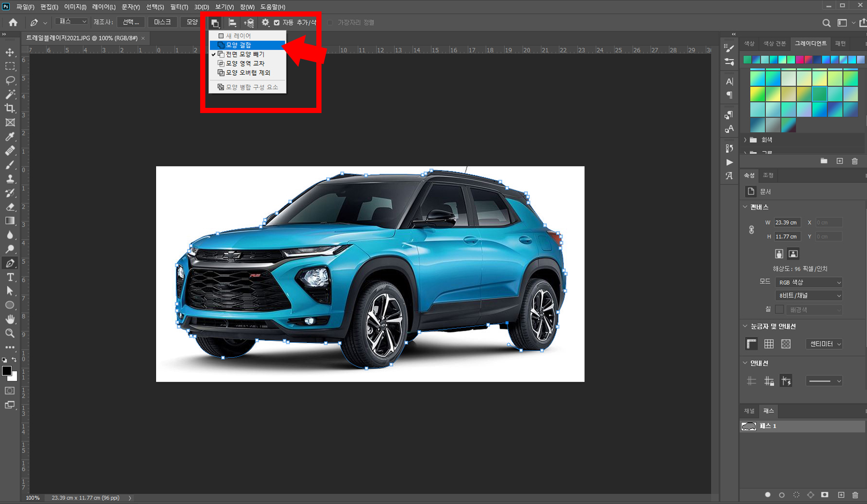This screenshot has height=504, width=867.
Task: Toggle Quick Mask mode
Action: click(10, 390)
